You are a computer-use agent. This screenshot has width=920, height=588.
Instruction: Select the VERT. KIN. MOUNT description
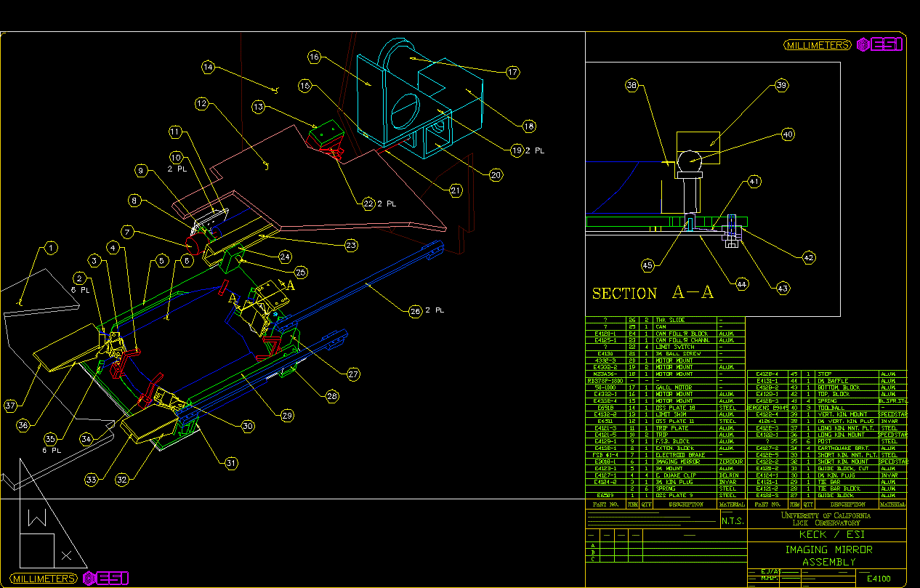click(x=842, y=414)
